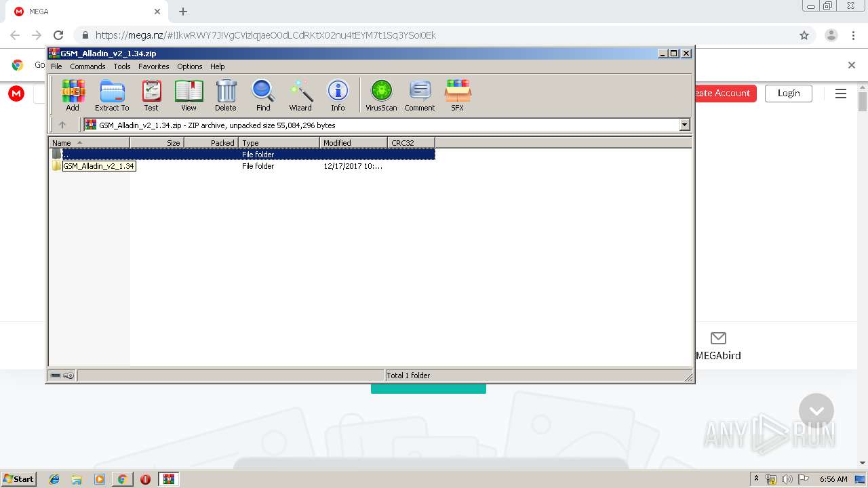
Task: Open the Find magnifier tool
Action: pos(263,95)
